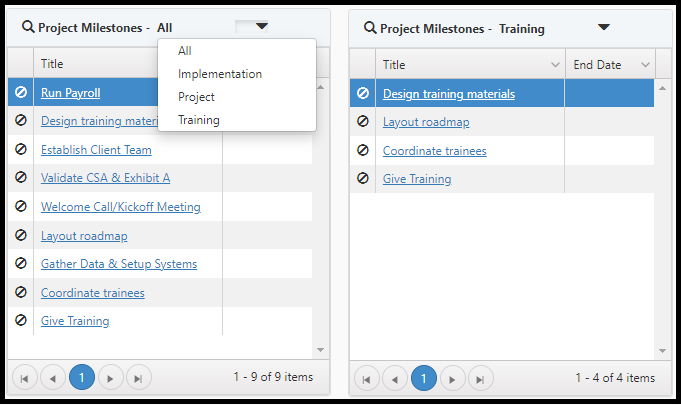Open the Coordinate trainees link in the All panel
The image size is (681, 405).
click(93, 293)
